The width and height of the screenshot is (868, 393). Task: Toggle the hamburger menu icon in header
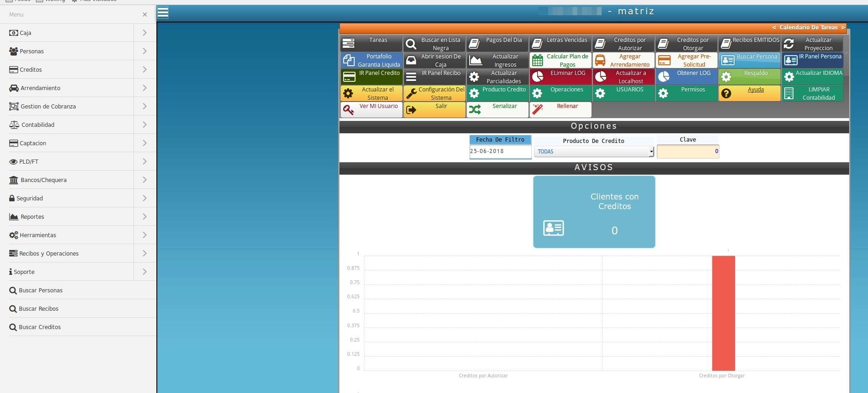tap(163, 12)
